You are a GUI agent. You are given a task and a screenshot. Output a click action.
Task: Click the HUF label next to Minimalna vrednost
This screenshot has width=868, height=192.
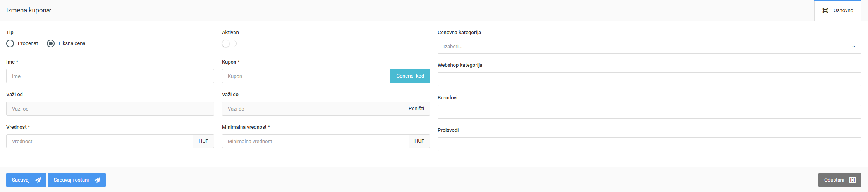tap(419, 141)
